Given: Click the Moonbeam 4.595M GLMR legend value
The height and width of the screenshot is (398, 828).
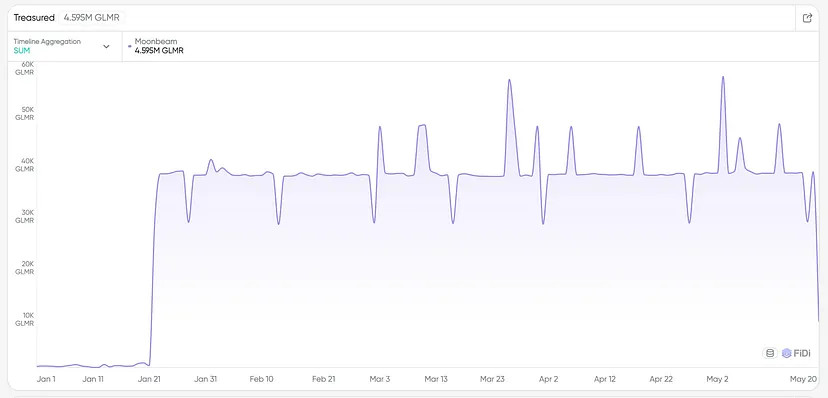Looking at the screenshot, I should (x=159, y=51).
